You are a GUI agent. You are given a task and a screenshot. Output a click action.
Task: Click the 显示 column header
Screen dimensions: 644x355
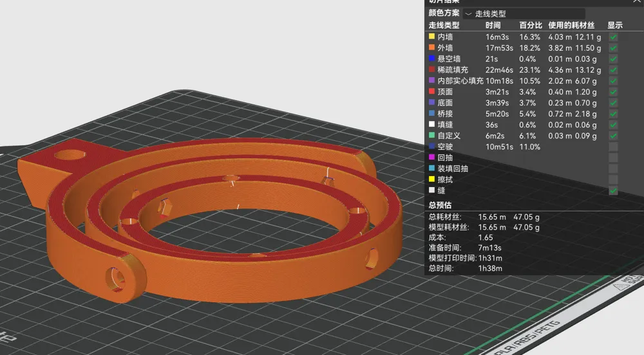tap(615, 26)
